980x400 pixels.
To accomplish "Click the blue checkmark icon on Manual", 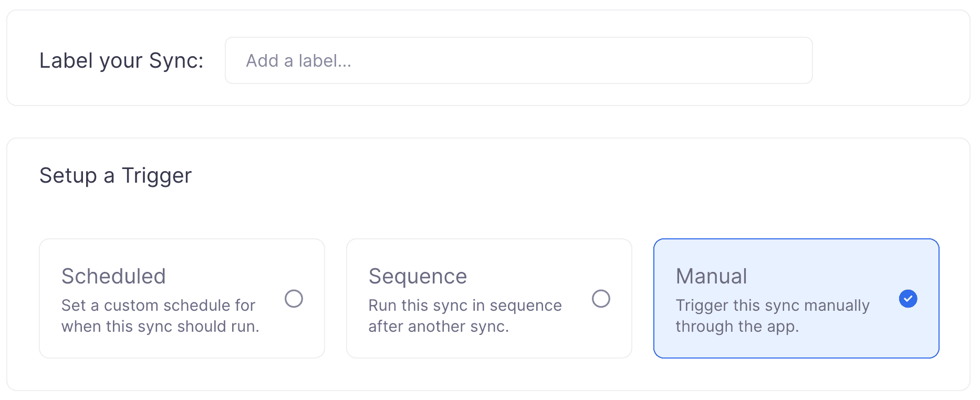I will (908, 298).
